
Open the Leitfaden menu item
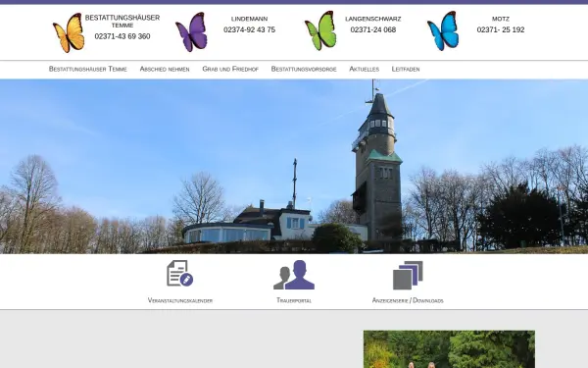[406, 69]
